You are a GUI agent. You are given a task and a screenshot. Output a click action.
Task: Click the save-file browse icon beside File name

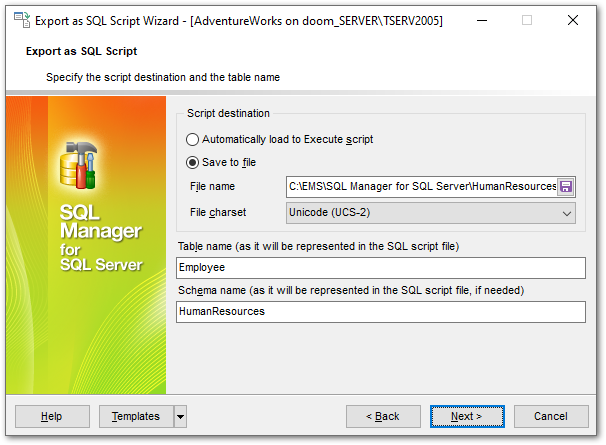(566, 187)
